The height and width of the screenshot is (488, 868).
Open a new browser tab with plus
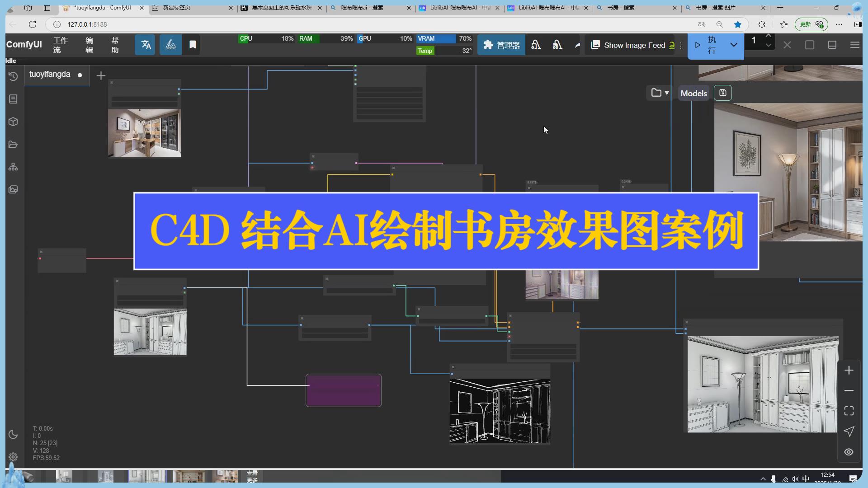(x=780, y=8)
